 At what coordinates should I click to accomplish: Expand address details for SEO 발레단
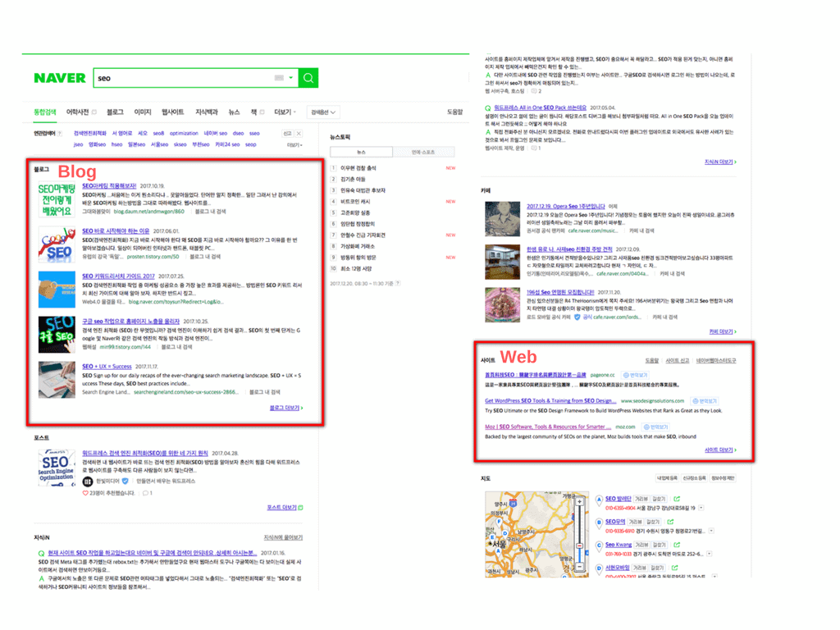coord(701,508)
